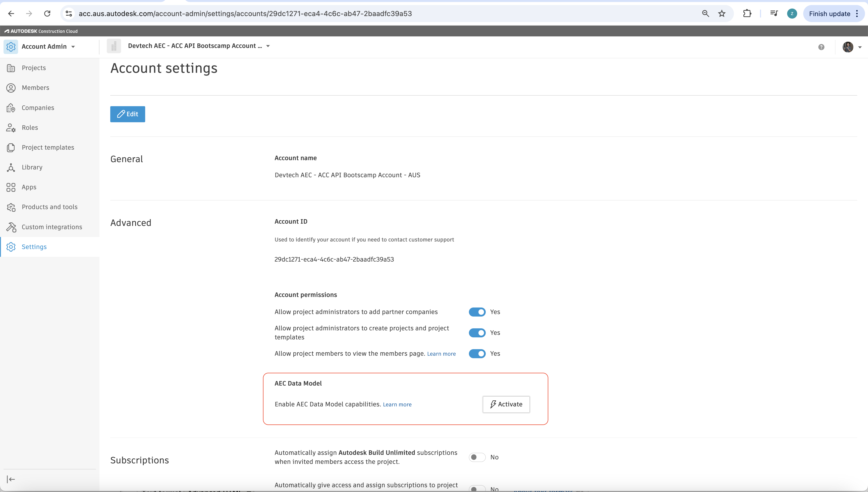The width and height of the screenshot is (868, 492).
Task: Open the Apps panel
Action: (29, 187)
